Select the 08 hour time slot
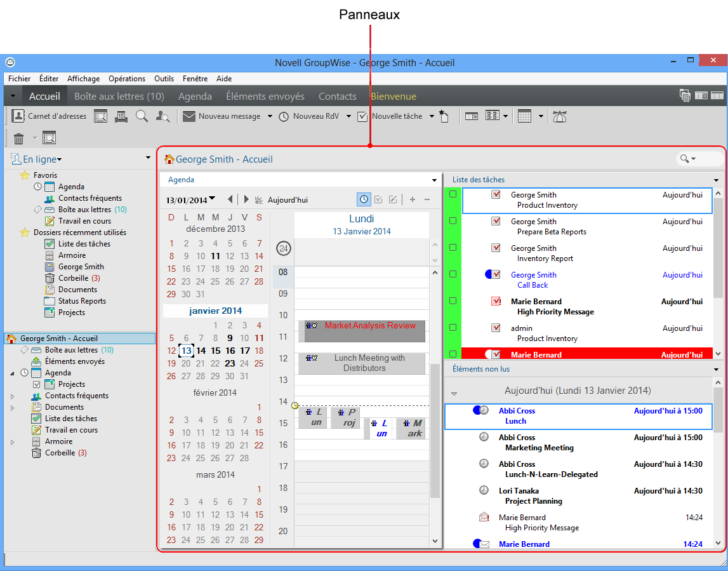This screenshot has height=571, width=728. point(362,277)
